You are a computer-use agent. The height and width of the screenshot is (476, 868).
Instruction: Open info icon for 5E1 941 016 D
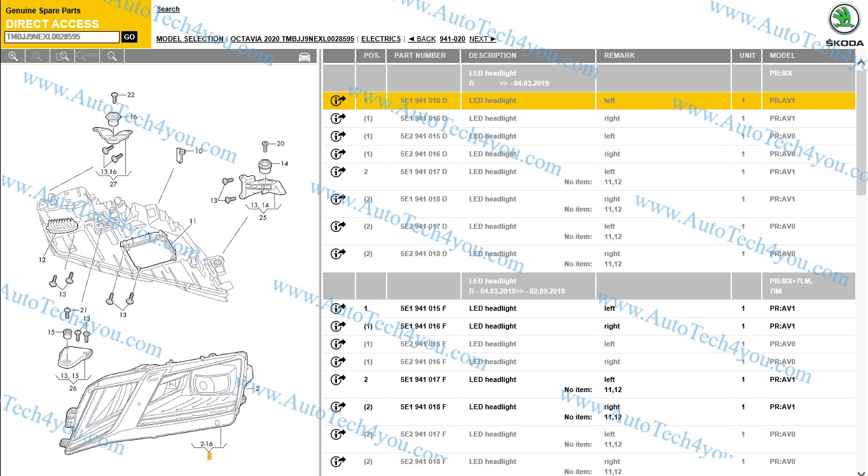[x=338, y=118]
